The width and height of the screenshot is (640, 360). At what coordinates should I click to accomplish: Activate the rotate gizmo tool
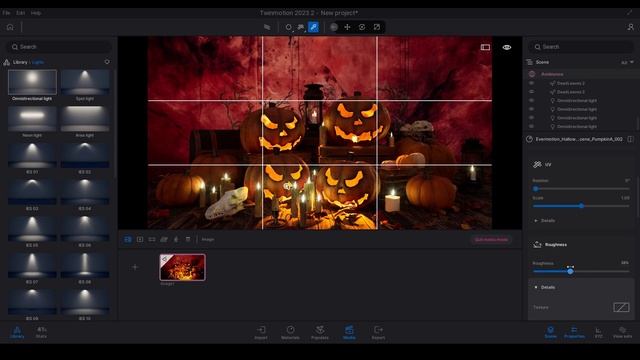362,27
